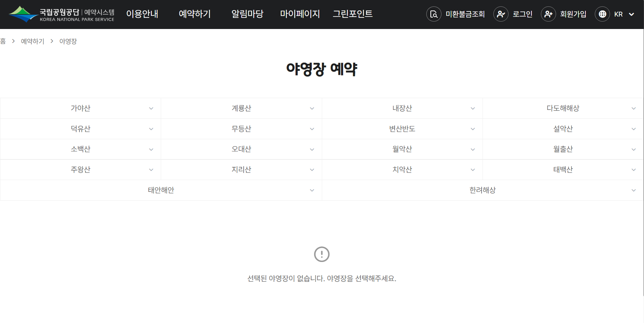This screenshot has width=644, height=323.
Task: Click the globe language icon
Action: point(602,14)
